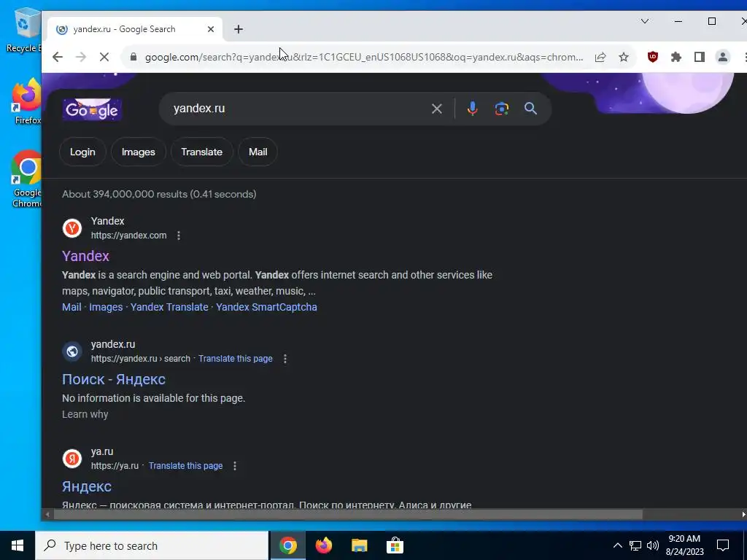Image resolution: width=747 pixels, height=560 pixels.
Task: Click the network status tray icon
Action: point(635,545)
